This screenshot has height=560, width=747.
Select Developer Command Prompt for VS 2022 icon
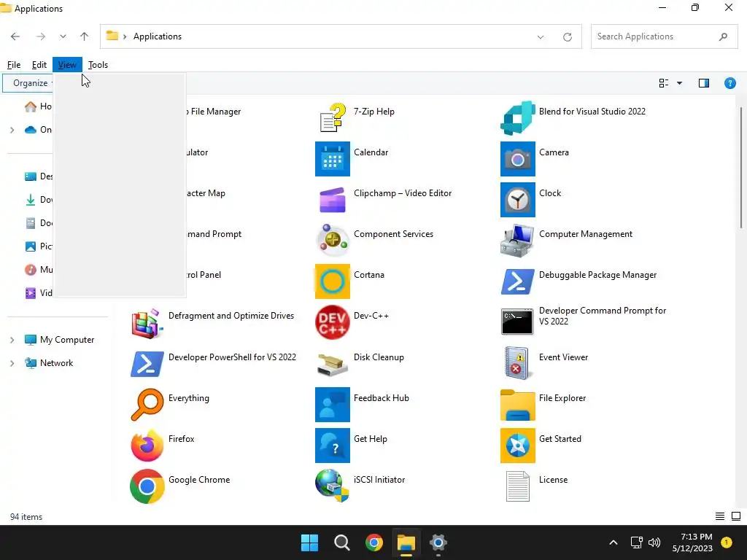point(517,322)
